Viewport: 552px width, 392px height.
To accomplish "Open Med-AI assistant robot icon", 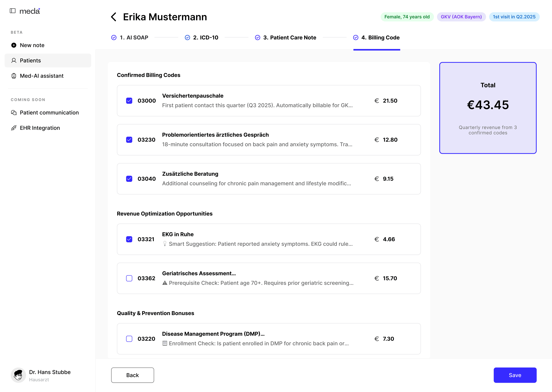I will point(14,76).
